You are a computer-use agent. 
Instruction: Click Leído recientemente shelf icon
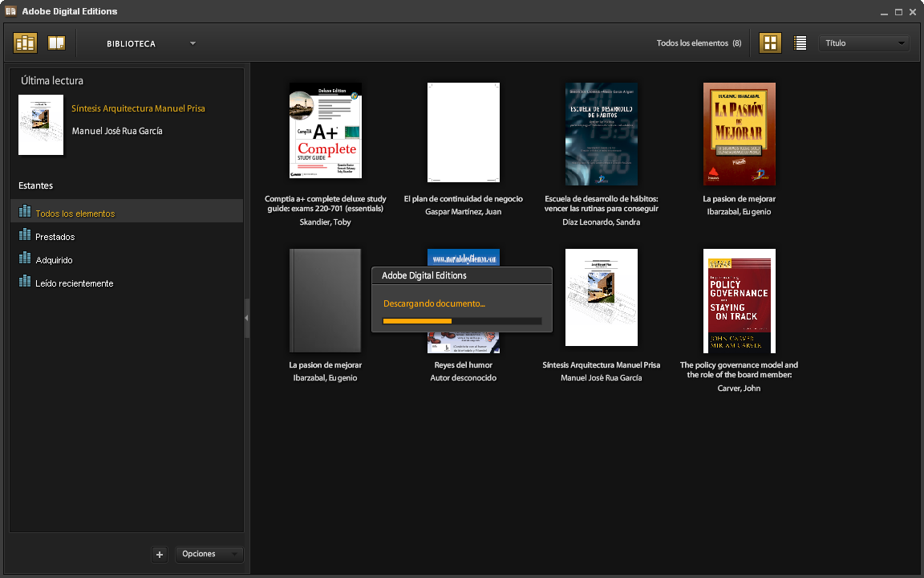point(25,281)
